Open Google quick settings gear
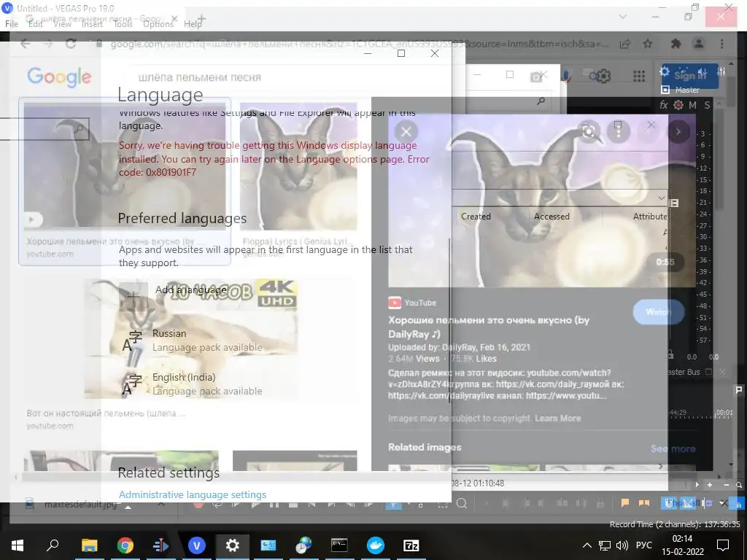This screenshot has width=747, height=560. pyautogui.click(x=603, y=76)
